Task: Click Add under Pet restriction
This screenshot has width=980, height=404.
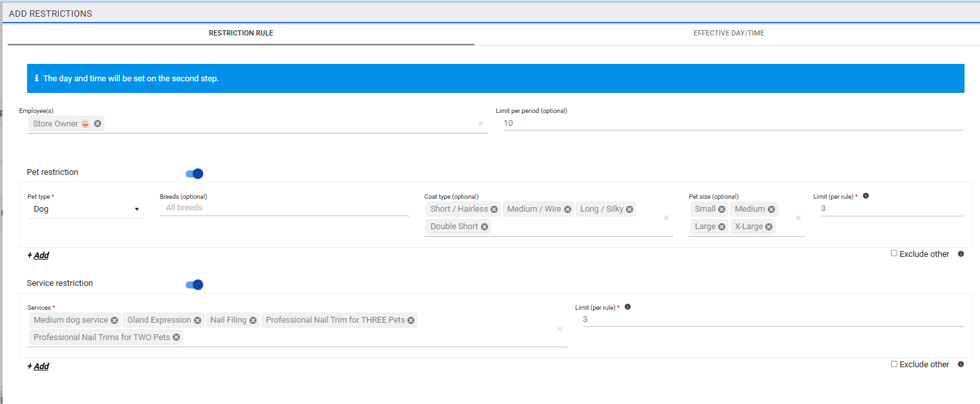Action: [38, 256]
